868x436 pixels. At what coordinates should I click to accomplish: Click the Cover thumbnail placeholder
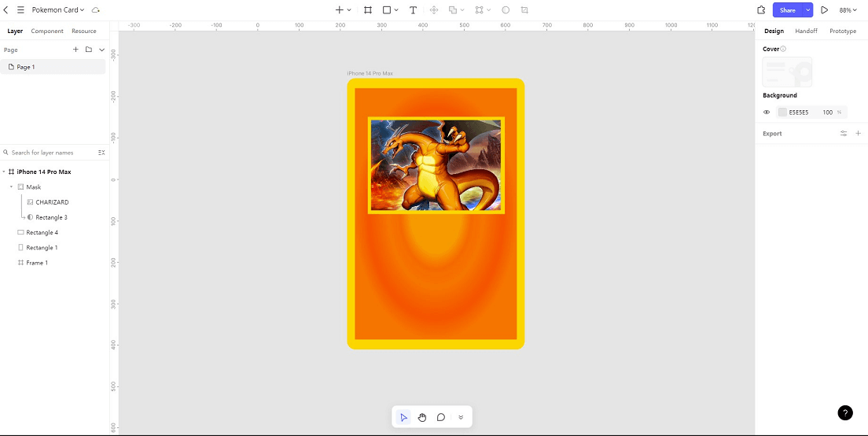(x=787, y=72)
